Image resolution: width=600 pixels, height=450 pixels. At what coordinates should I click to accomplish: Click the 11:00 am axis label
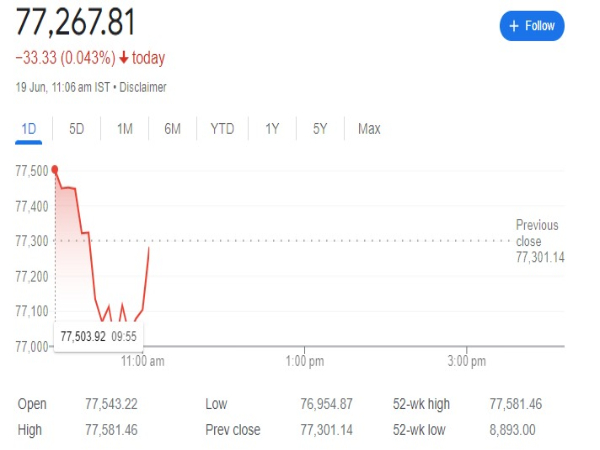point(142,360)
